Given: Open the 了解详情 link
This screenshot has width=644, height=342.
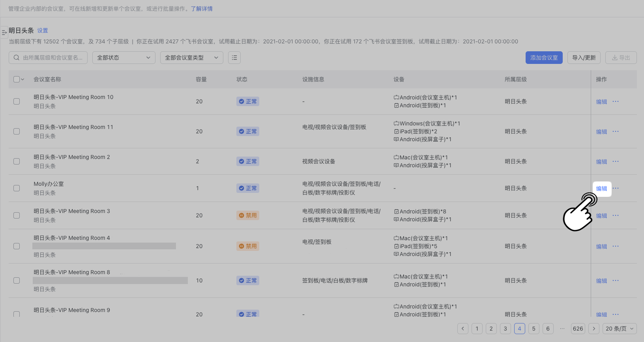Looking at the screenshot, I should [202, 9].
